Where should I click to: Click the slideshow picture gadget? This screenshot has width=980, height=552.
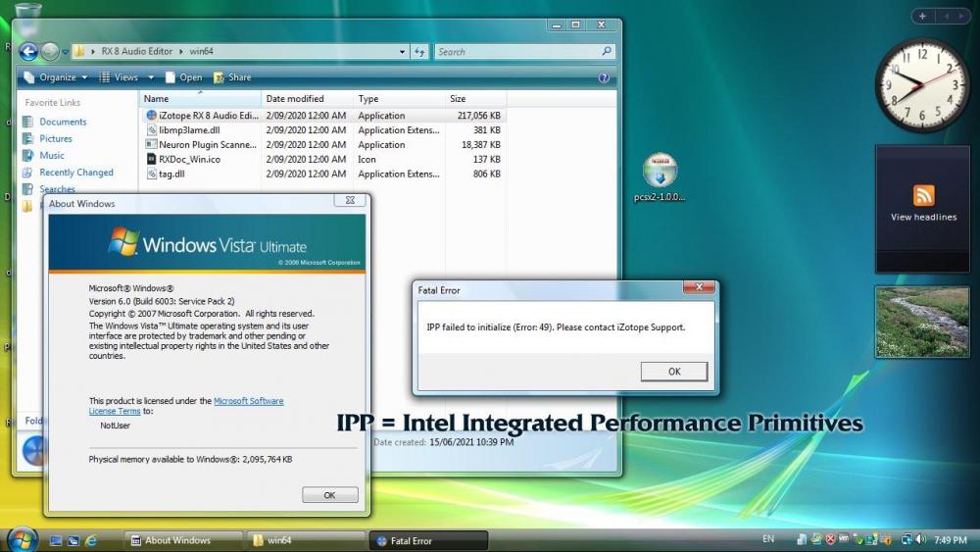922,322
